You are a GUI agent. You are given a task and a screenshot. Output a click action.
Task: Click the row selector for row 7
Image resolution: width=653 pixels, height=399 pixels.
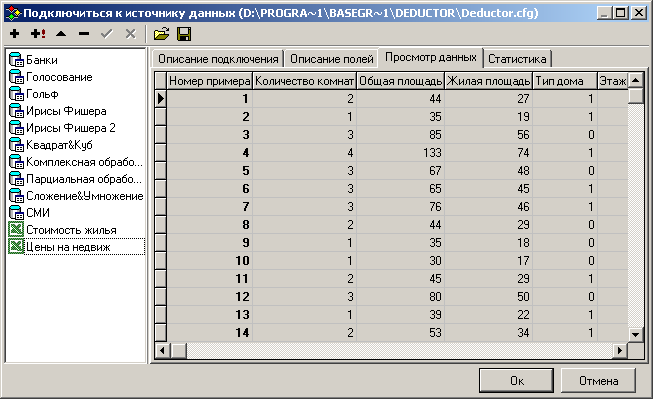(161, 207)
